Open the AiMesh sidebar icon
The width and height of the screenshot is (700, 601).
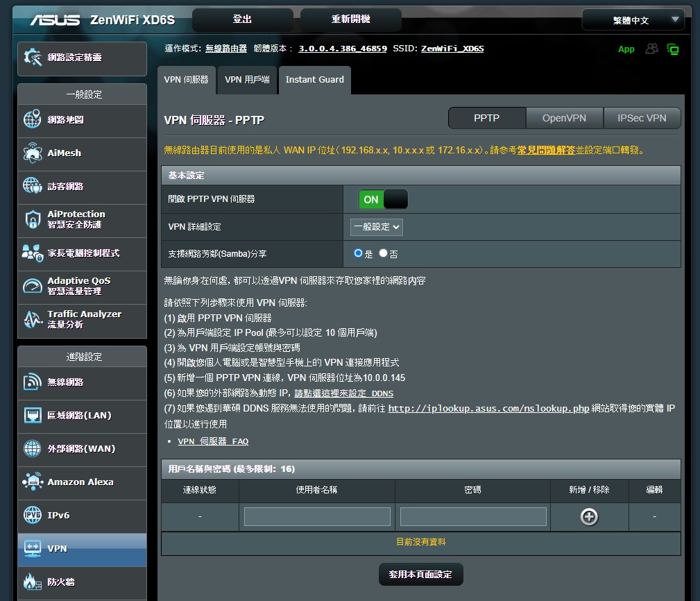click(x=33, y=153)
